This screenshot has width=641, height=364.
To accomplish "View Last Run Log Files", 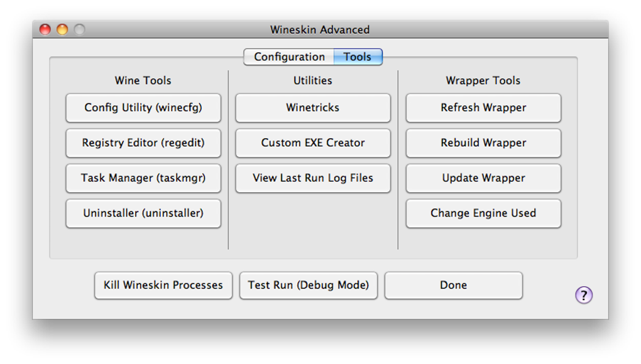I will 313,178.
